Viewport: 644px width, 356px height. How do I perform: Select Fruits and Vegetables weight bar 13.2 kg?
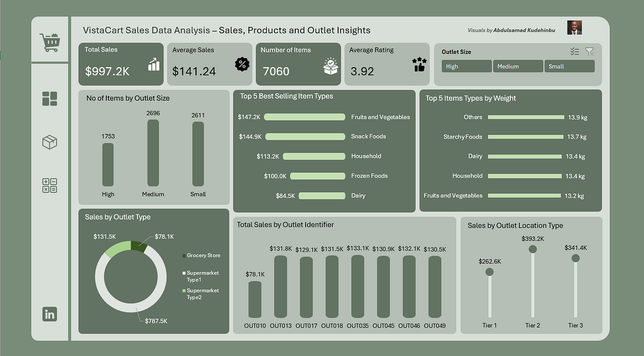coord(523,196)
